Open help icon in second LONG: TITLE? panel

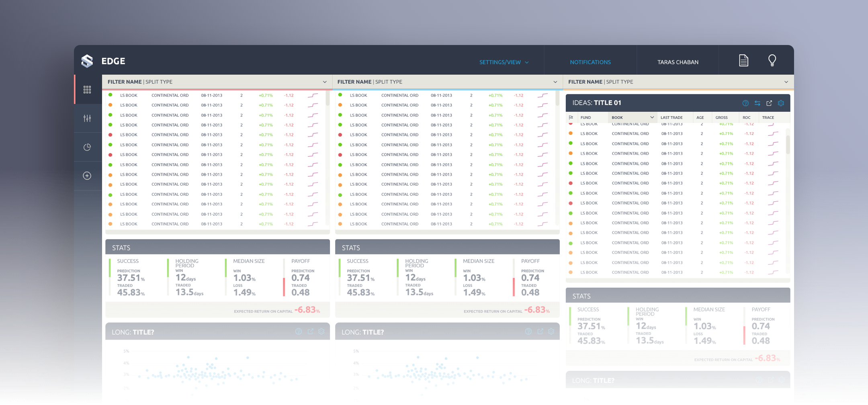coord(528,331)
